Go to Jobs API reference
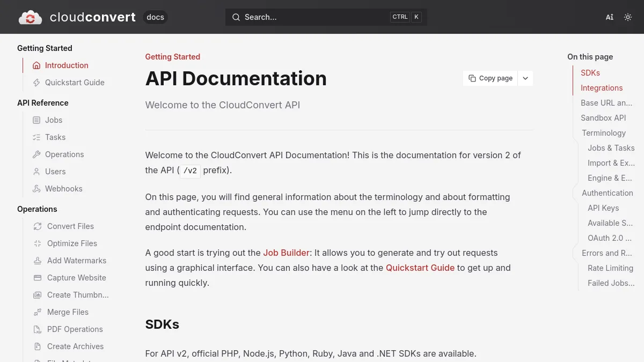 [54, 120]
